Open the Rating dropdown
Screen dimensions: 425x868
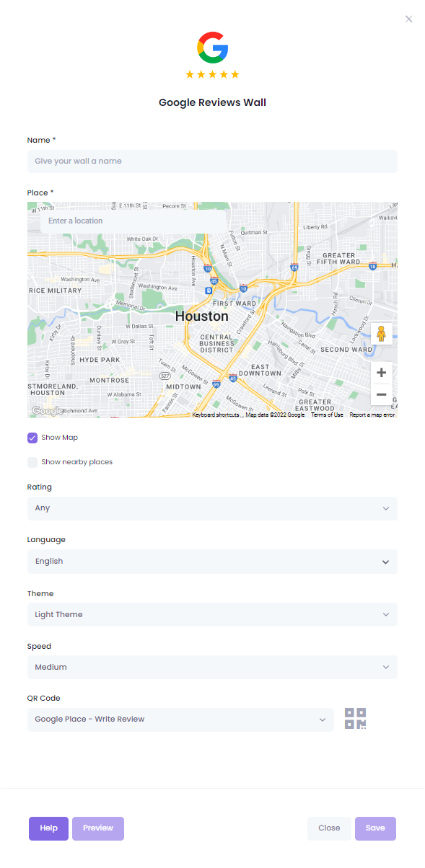tap(212, 508)
